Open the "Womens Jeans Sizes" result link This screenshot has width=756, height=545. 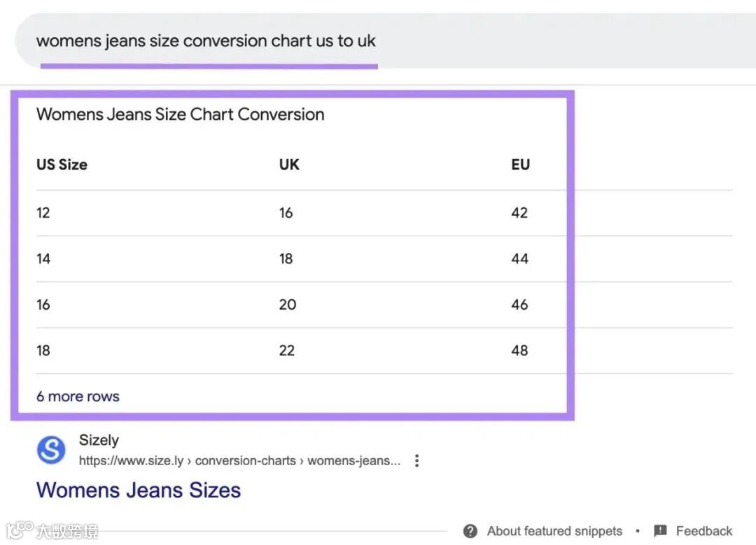139,490
